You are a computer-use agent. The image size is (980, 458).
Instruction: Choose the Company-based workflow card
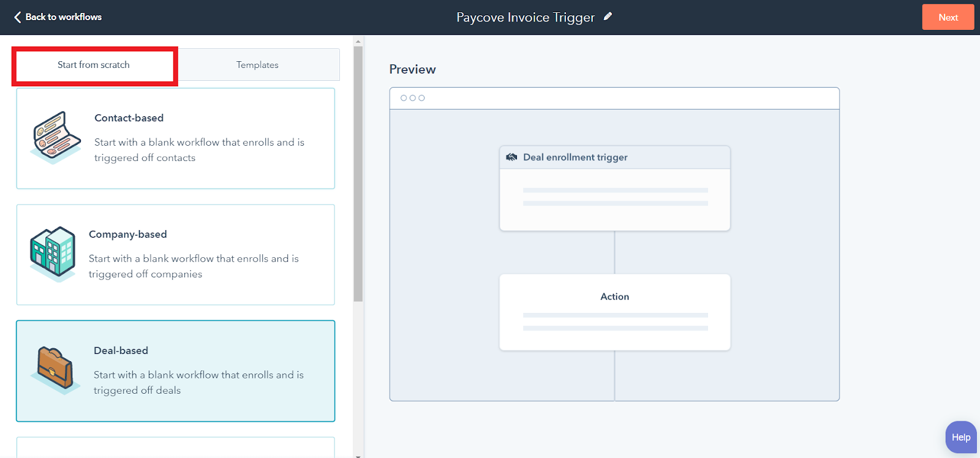(x=176, y=255)
